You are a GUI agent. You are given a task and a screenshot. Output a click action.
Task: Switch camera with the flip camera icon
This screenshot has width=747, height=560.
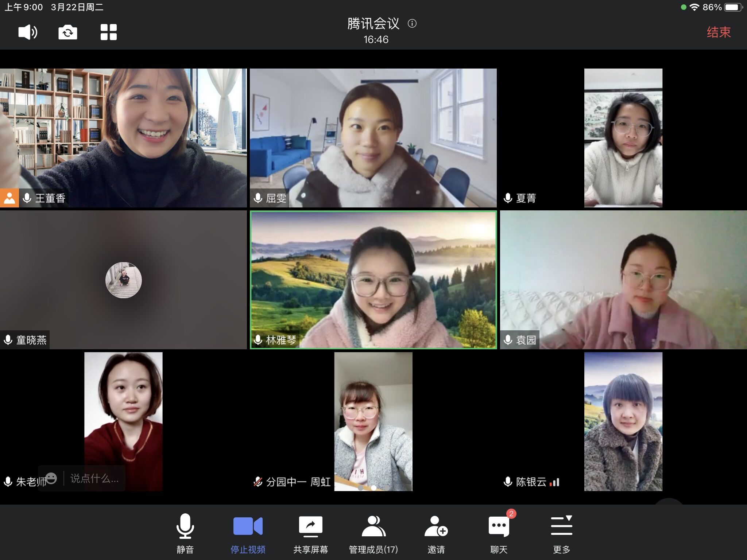68,32
